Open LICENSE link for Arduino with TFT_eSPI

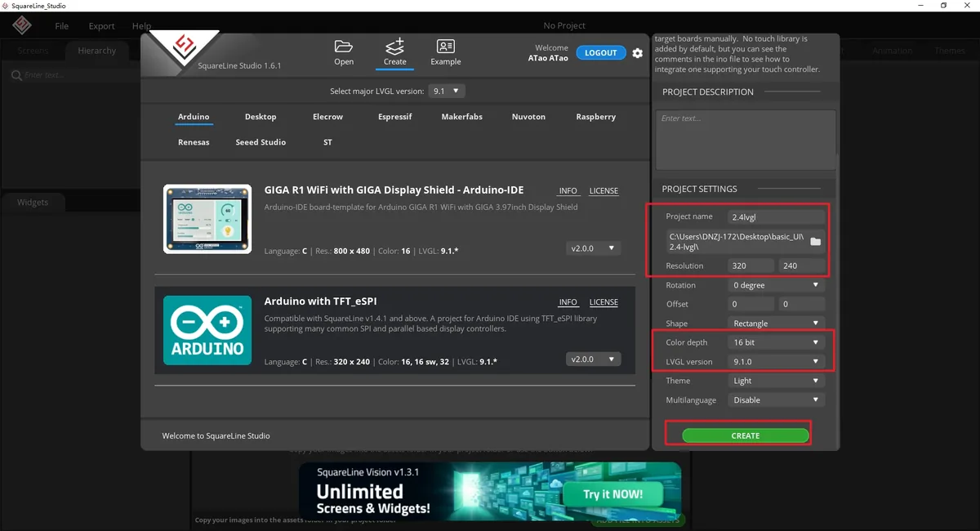click(604, 302)
